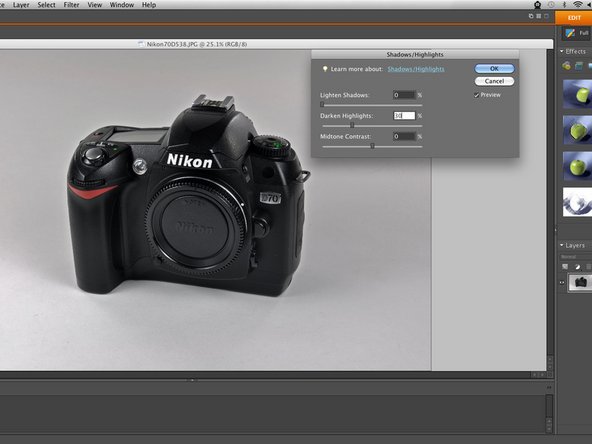The width and height of the screenshot is (592, 444).
Task: Open the macOS notification alert icon
Action: pyautogui.click(x=538, y=5)
